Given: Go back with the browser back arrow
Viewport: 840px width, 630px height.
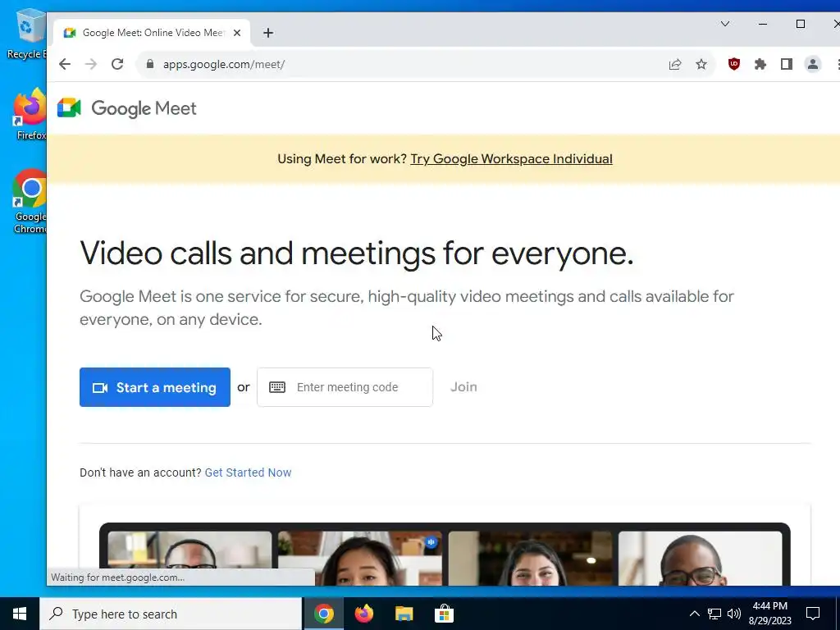Looking at the screenshot, I should [65, 64].
